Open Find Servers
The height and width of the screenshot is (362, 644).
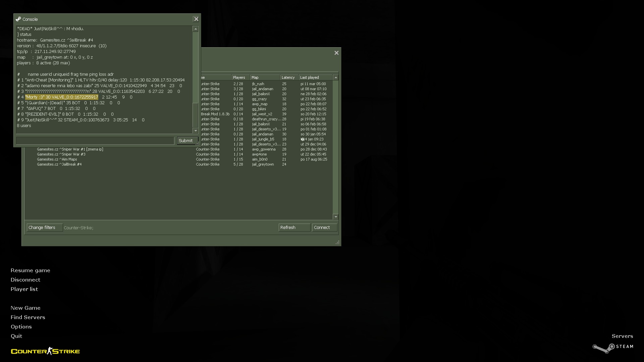tap(28, 317)
